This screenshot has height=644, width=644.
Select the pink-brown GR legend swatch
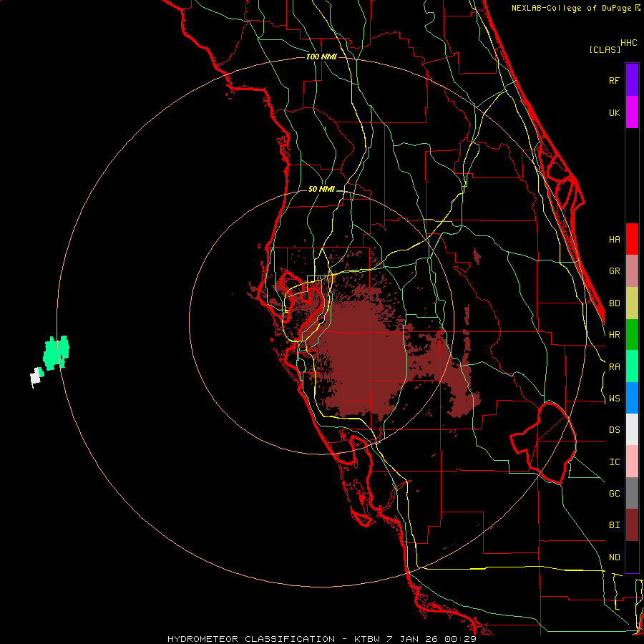(x=632, y=271)
